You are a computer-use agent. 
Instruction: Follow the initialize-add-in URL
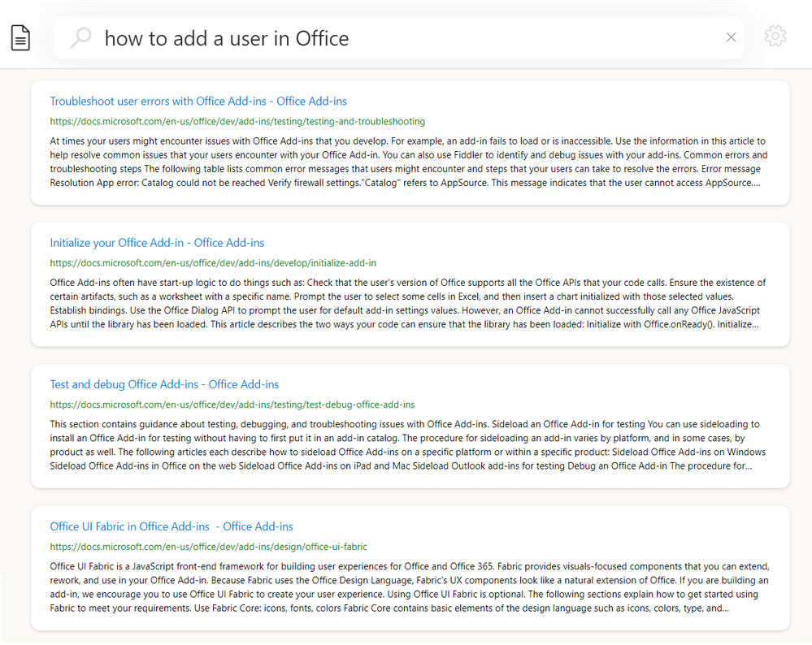click(213, 263)
